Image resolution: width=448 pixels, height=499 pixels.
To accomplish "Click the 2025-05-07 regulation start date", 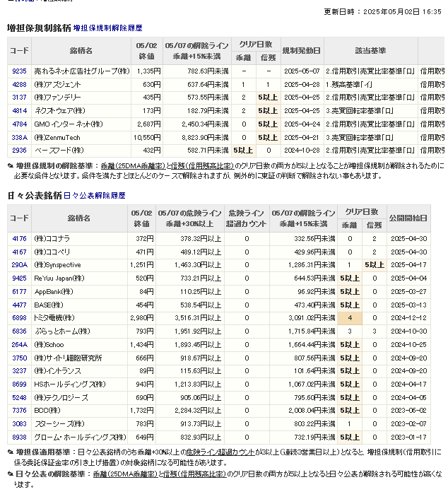I will pyautogui.click(x=302, y=71).
